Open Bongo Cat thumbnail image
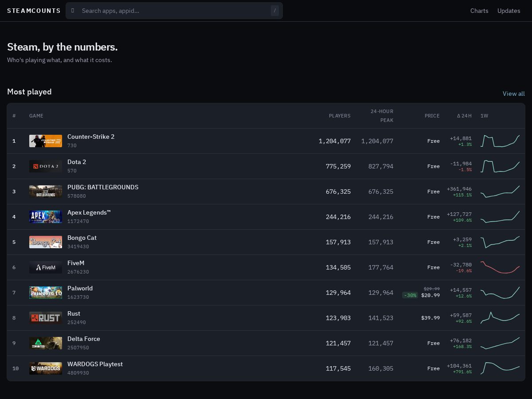The height and width of the screenshot is (399, 532). 46,242
